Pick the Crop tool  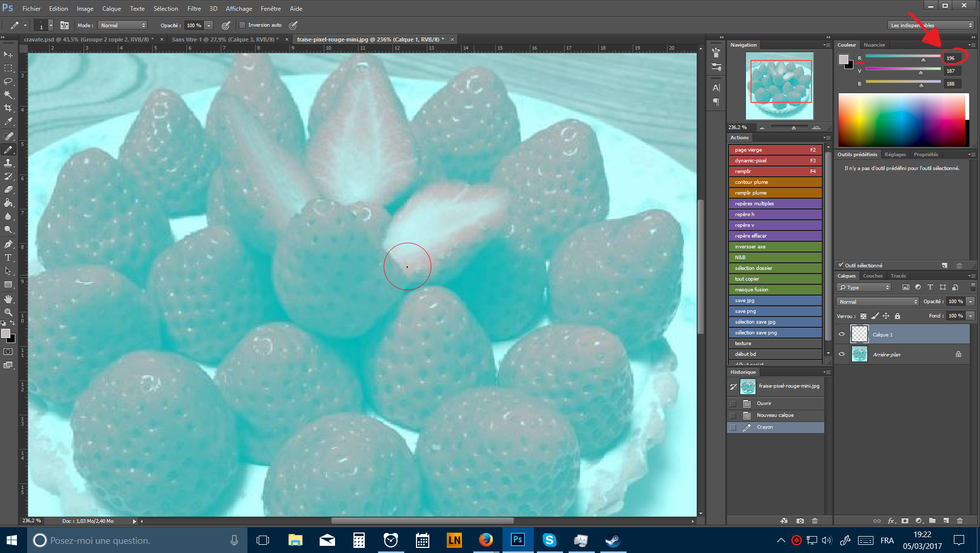pyautogui.click(x=8, y=108)
